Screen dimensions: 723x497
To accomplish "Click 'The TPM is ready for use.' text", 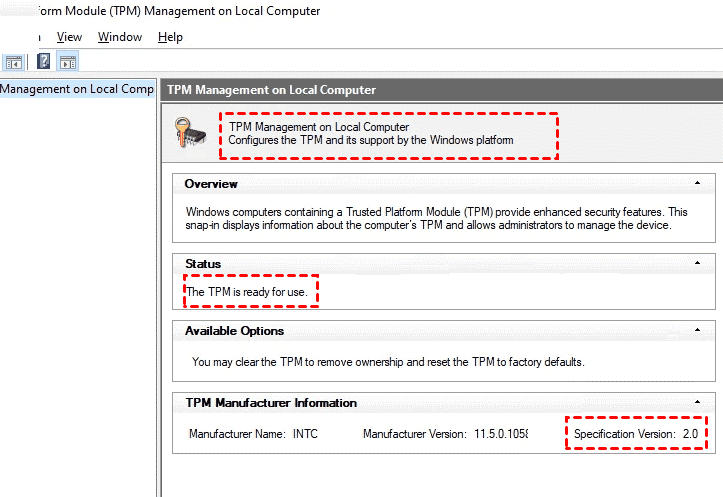I will tap(247, 292).
